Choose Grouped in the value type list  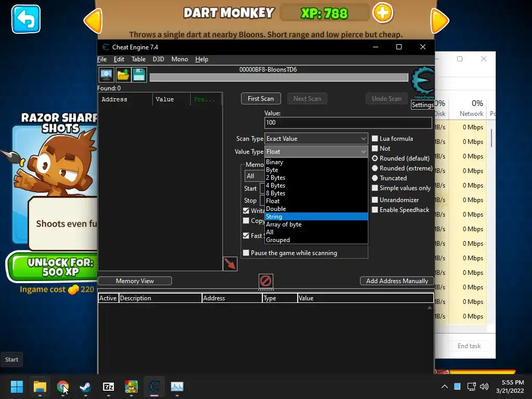point(316,240)
